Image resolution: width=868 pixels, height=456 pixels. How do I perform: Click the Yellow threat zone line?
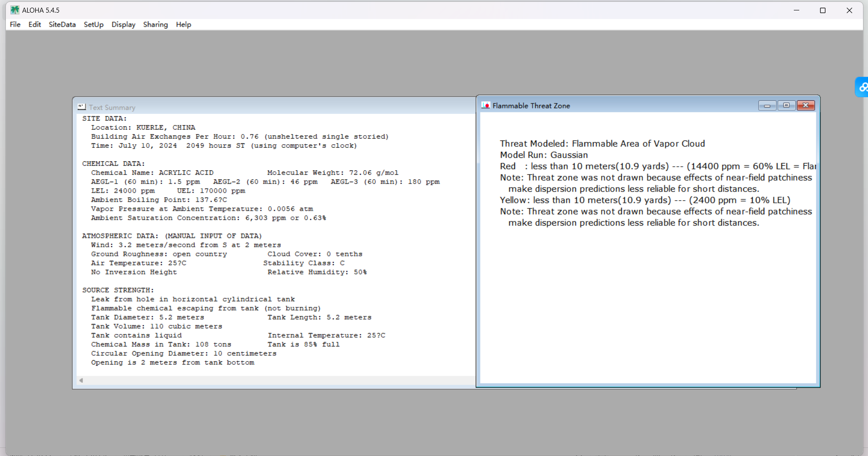645,200
